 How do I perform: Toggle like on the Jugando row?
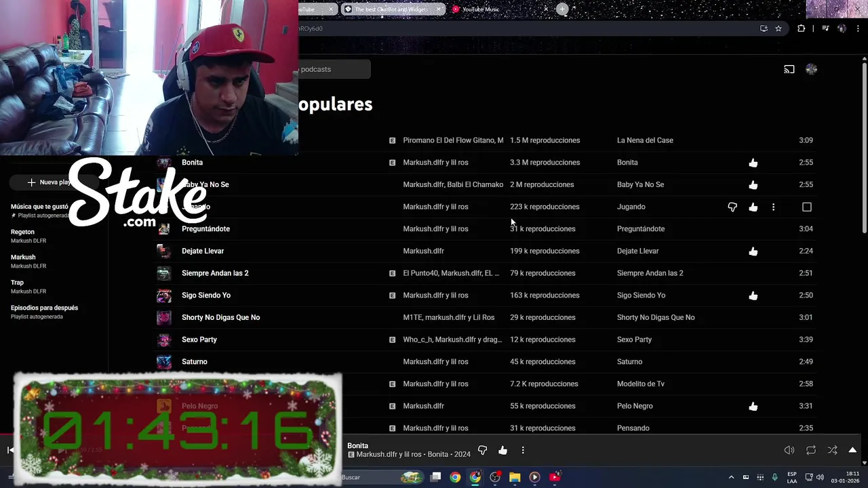click(x=753, y=207)
